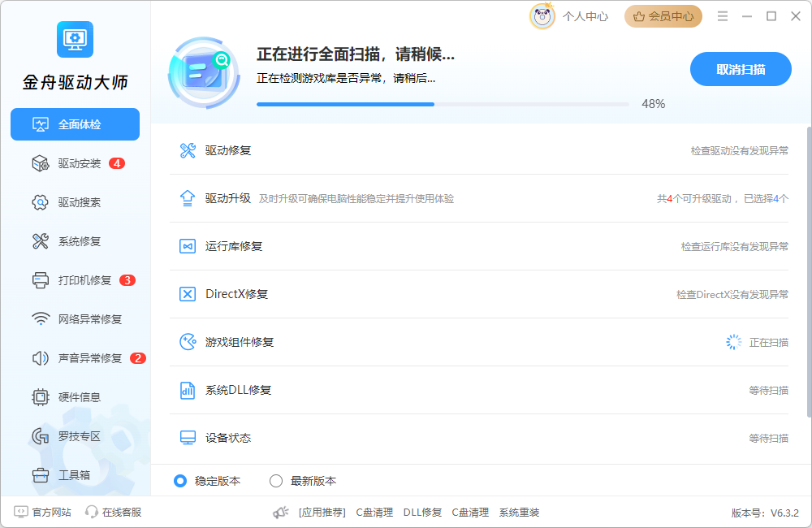
Task: Open 个人中心
Action: [x=585, y=16]
